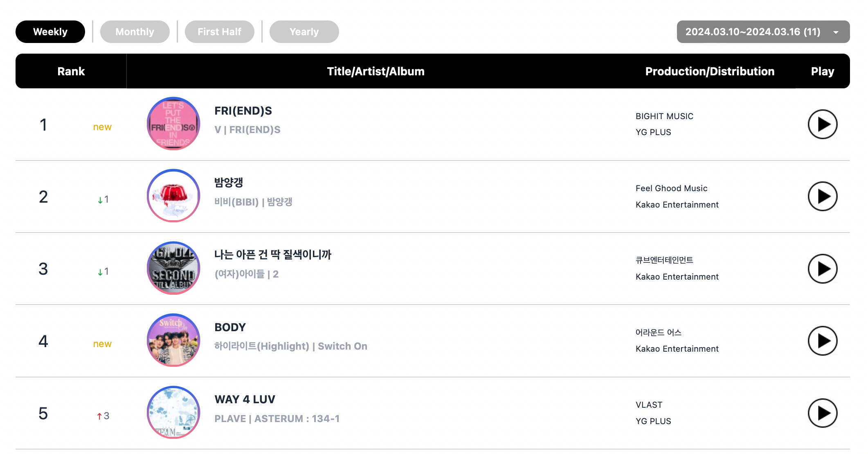Play WAY 4 LUV by PLAVE
The width and height of the screenshot is (868, 454).
pyautogui.click(x=822, y=413)
